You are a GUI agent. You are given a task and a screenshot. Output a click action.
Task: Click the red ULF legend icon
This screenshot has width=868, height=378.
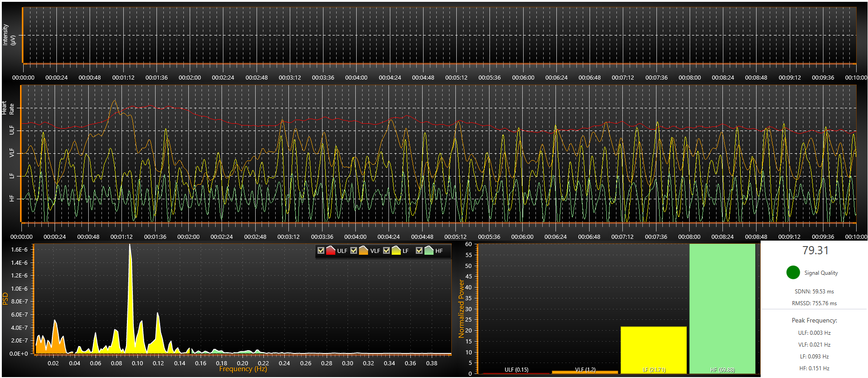pos(331,250)
